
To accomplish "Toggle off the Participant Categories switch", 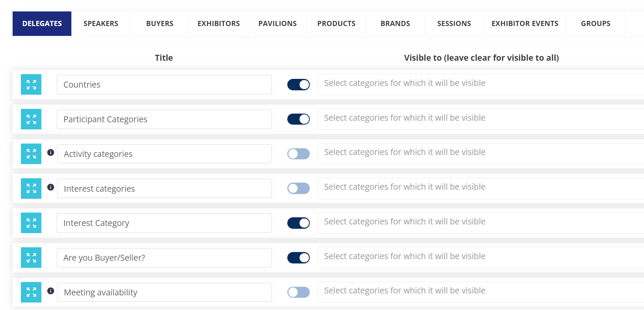I will coord(298,119).
